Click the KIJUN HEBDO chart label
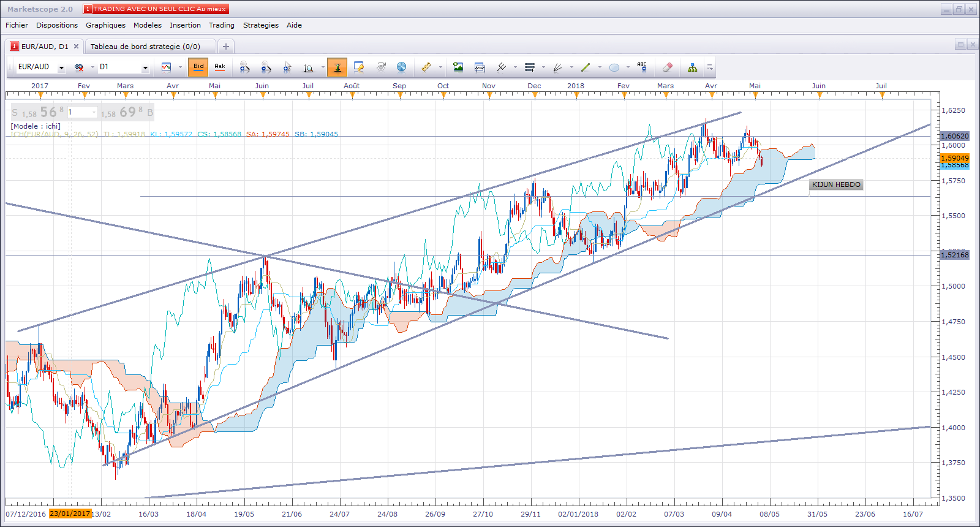Screen dimensions: 980x527 pyautogui.click(x=836, y=184)
